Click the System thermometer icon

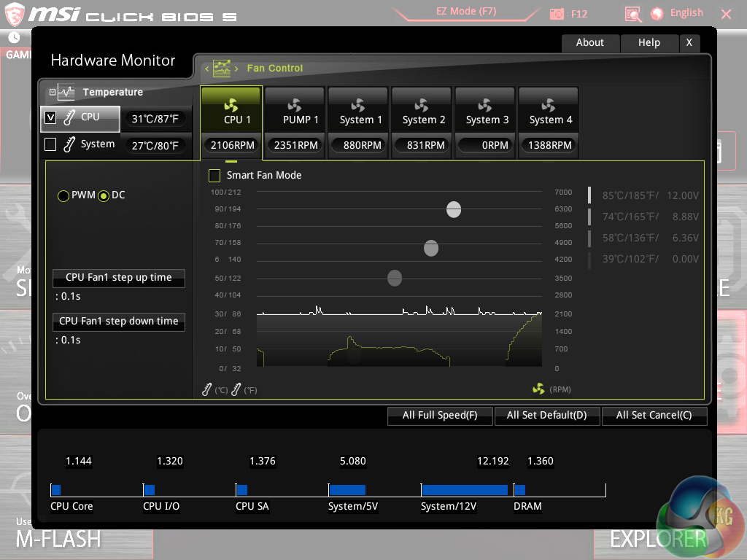click(69, 144)
